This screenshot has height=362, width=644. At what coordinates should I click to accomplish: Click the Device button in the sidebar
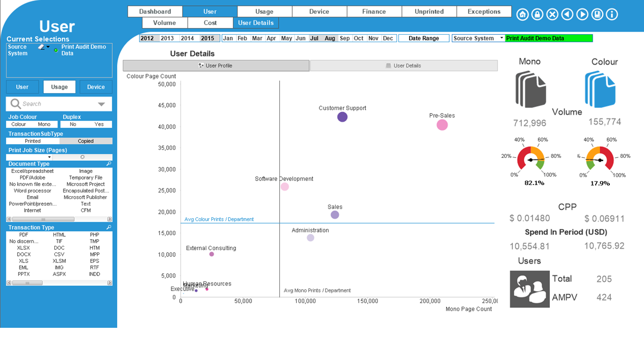[x=96, y=87]
